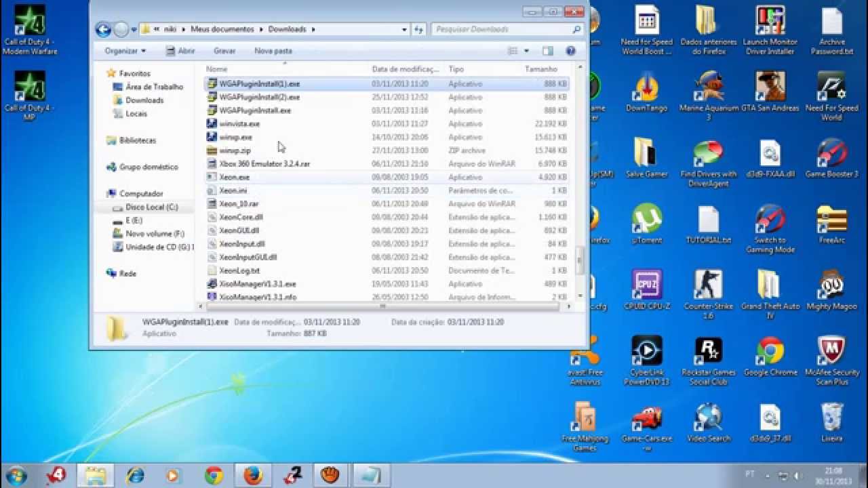Open Chrome from the taskbar
This screenshot has width=868, height=488.
coord(214,475)
